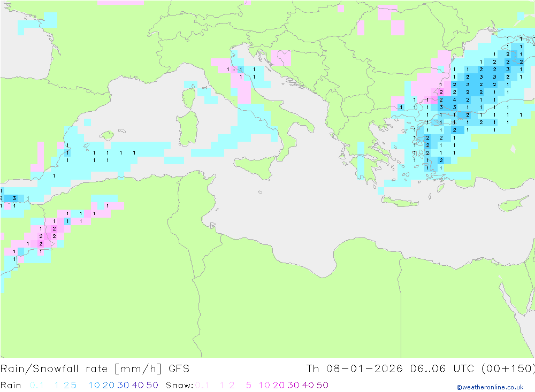This screenshot has width=535, height=392.
Task: Select the Snow legend value 0.1
Action: [x=202, y=385]
